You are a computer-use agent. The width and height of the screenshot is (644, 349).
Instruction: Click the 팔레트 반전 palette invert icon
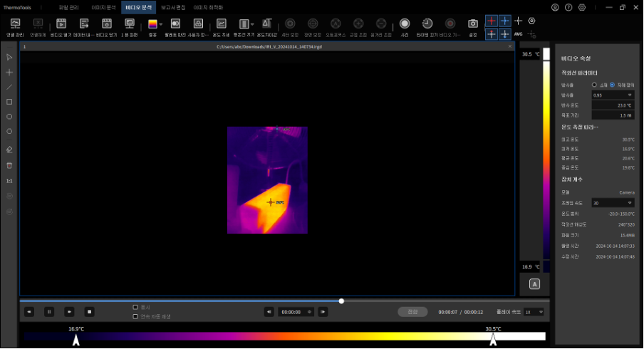pos(175,24)
